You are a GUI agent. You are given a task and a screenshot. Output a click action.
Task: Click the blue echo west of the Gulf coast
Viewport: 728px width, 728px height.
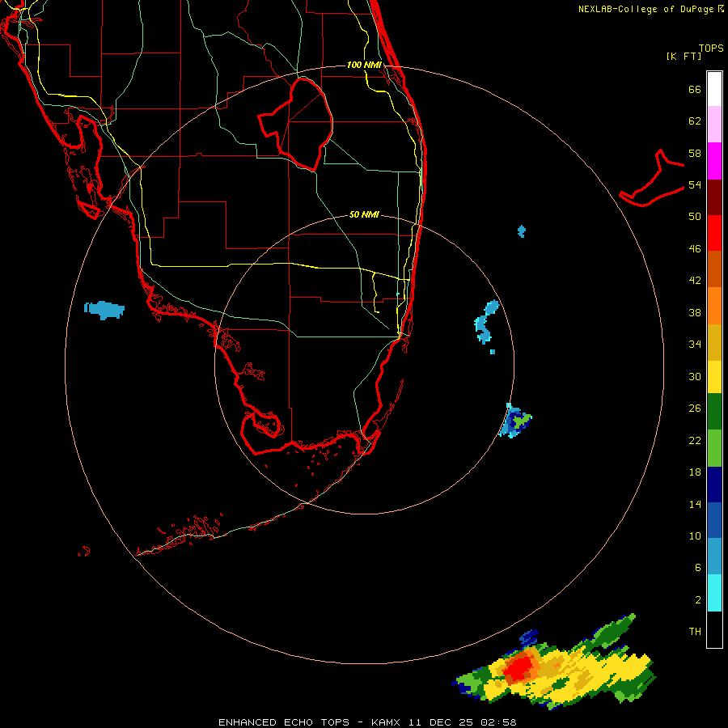pos(104,310)
